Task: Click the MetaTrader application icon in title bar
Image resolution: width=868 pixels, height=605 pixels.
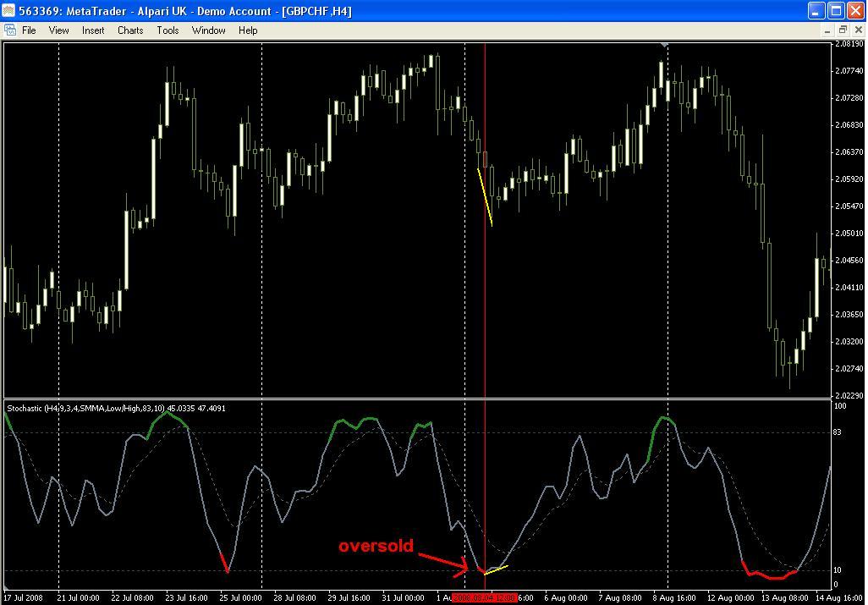Action: click(x=10, y=11)
